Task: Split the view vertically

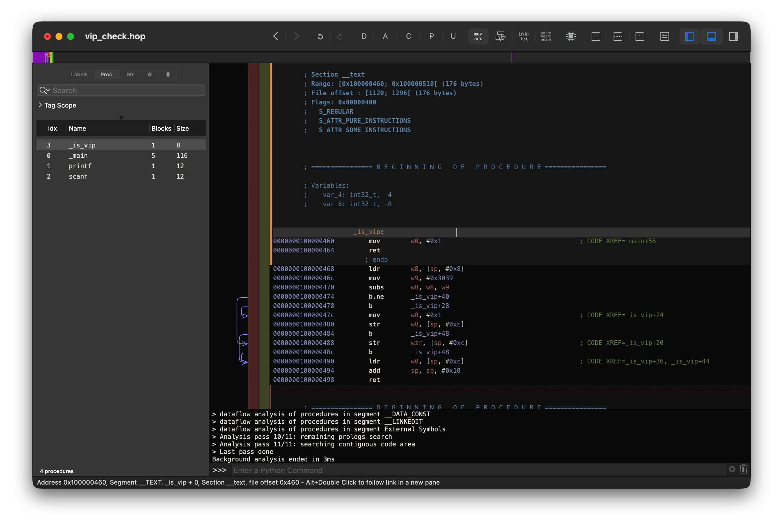Action: tap(596, 36)
